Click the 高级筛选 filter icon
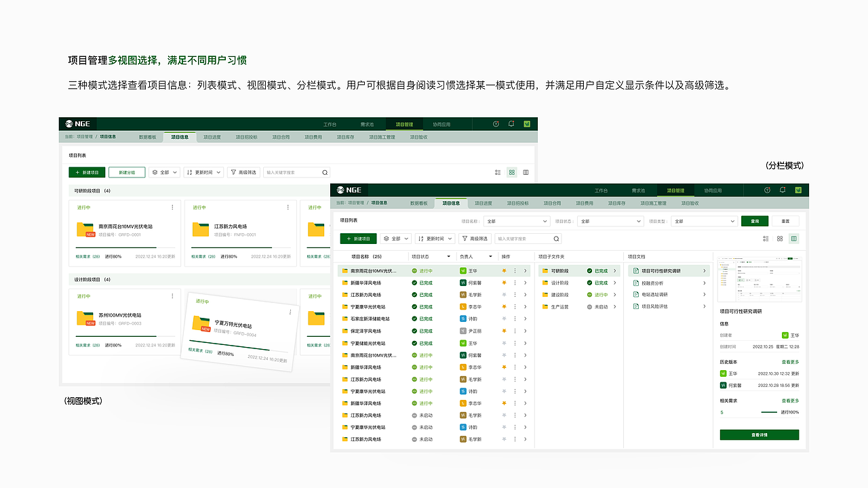Screen dimensions: 868x488 (465, 239)
